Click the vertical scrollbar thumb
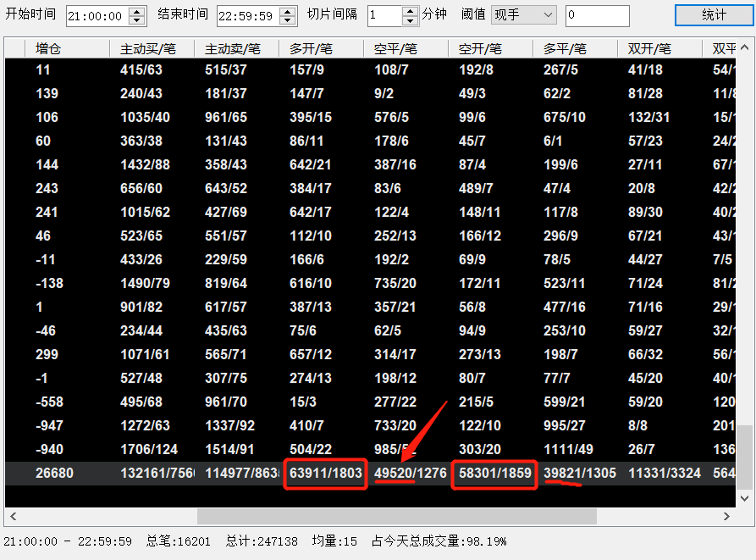This screenshot has width=756, height=560. coord(744,457)
